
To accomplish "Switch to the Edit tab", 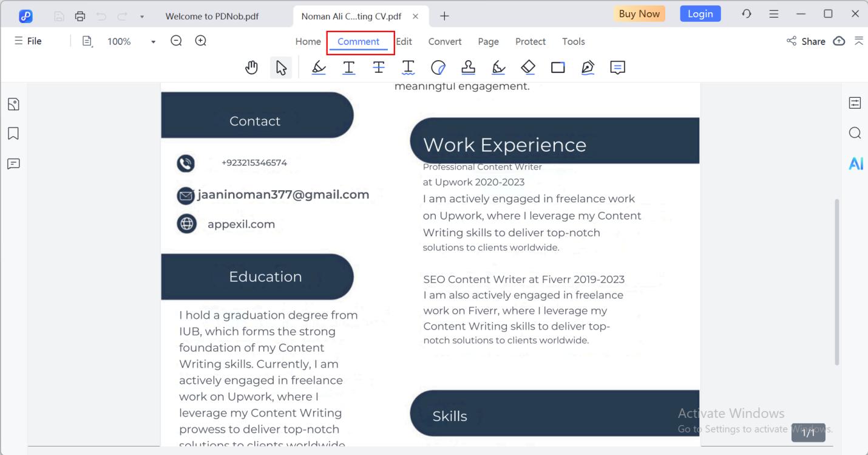I will (404, 41).
